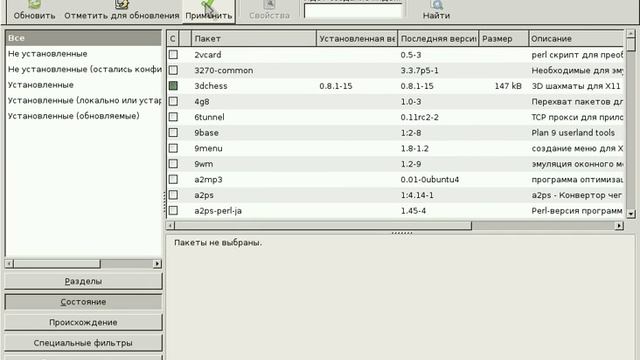This screenshot has width=640, height=360.
Task: Select the 2vcard package name
Action: (208, 55)
